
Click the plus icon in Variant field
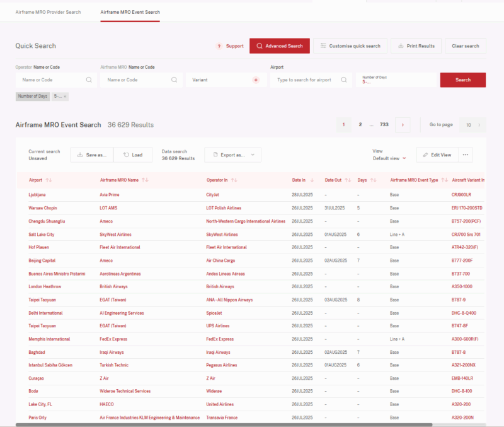(256, 80)
